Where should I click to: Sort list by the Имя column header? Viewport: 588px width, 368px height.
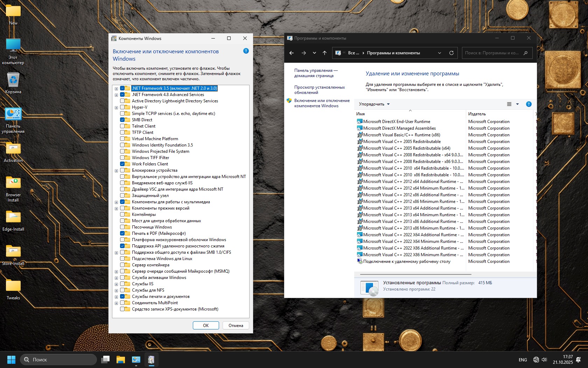(360, 114)
